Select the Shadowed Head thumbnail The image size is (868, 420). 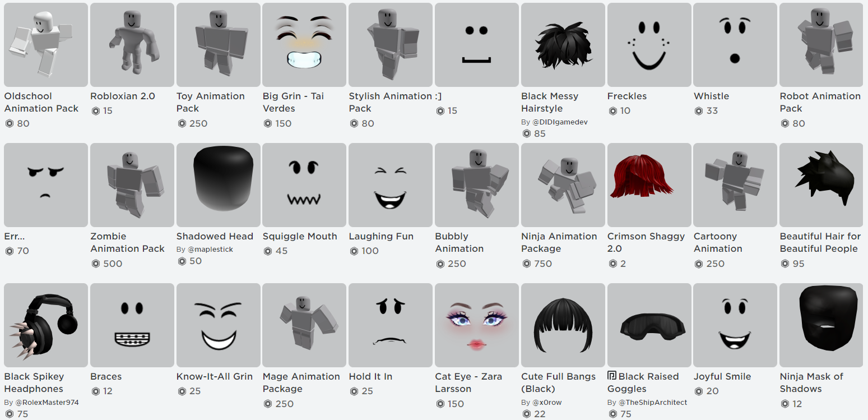tap(219, 185)
